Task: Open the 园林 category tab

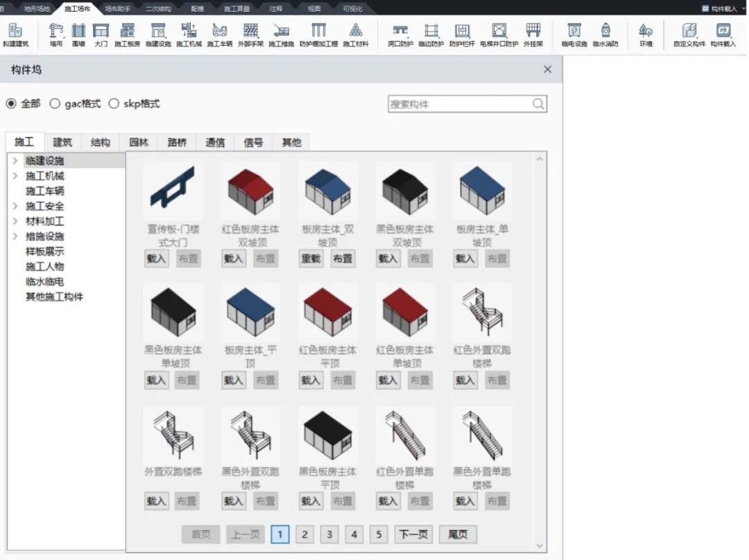Action: point(139,142)
